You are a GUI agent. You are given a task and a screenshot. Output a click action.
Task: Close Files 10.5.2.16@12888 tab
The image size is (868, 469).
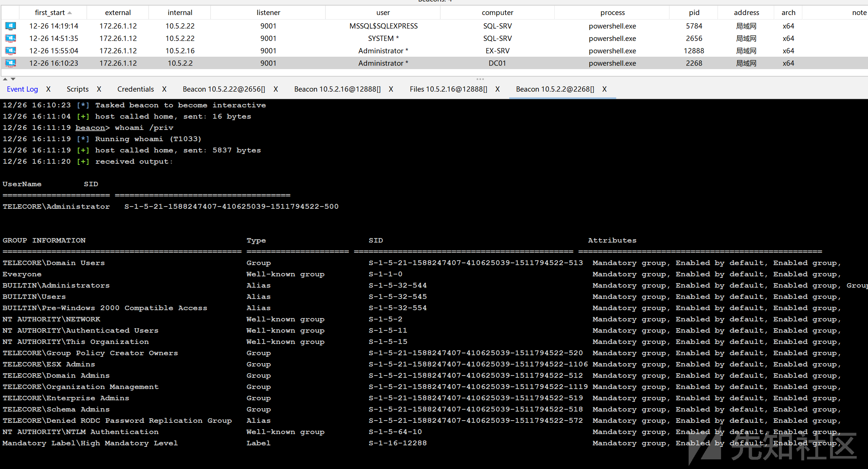(498, 89)
